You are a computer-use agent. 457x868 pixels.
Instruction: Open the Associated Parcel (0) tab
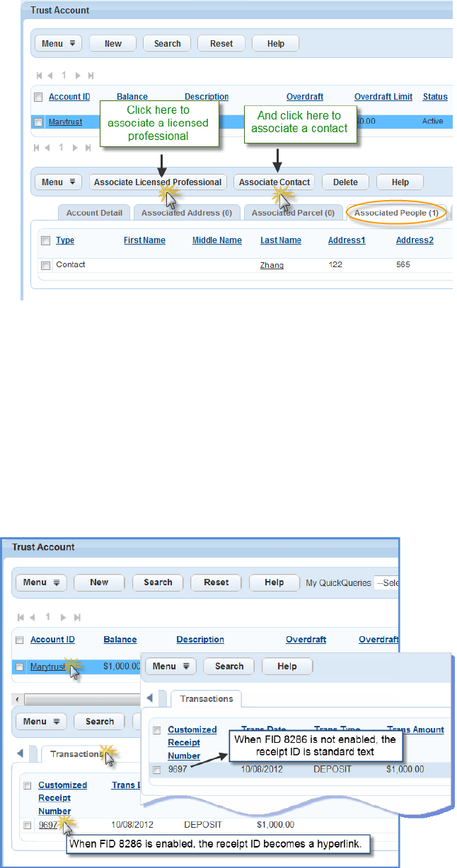point(293,212)
